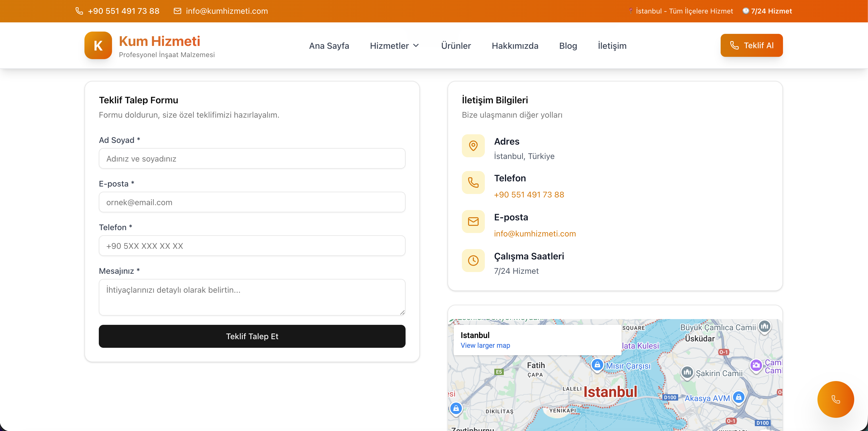Screen dimensions: 868x431
Task: Click the envelope icon beside the E-posta contact entry
Action: pos(473,221)
